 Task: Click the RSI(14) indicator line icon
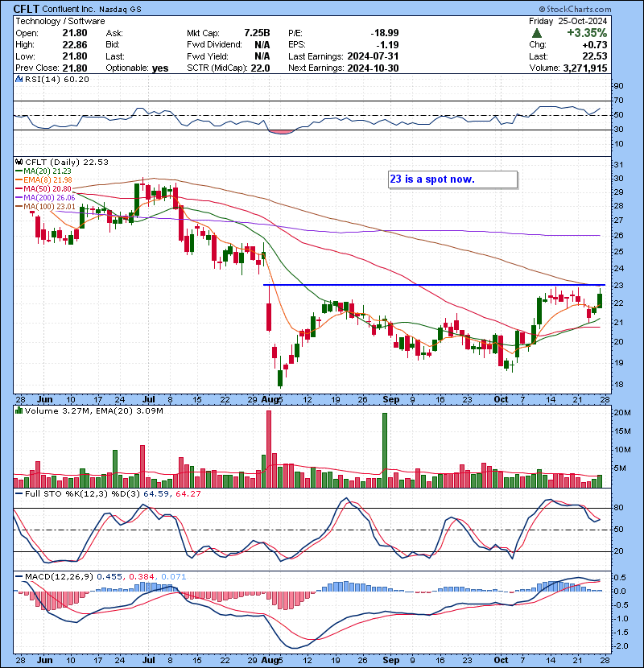point(19,79)
